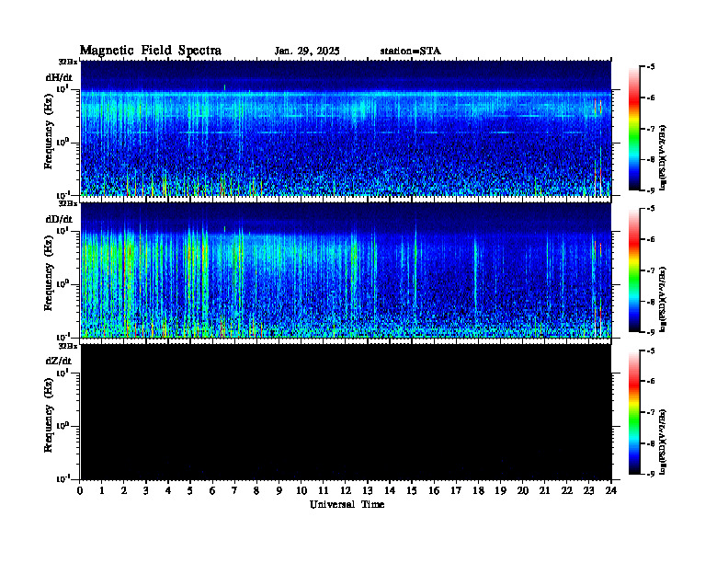Click hour label "9" on time axis
This screenshot has height=563, width=728.
(x=279, y=490)
